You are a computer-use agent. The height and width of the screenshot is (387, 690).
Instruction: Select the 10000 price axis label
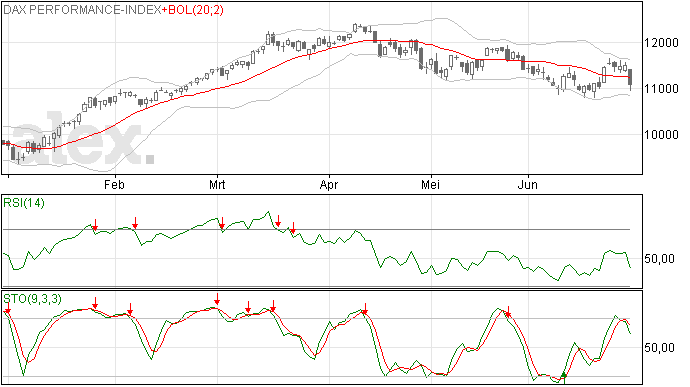coord(661,135)
